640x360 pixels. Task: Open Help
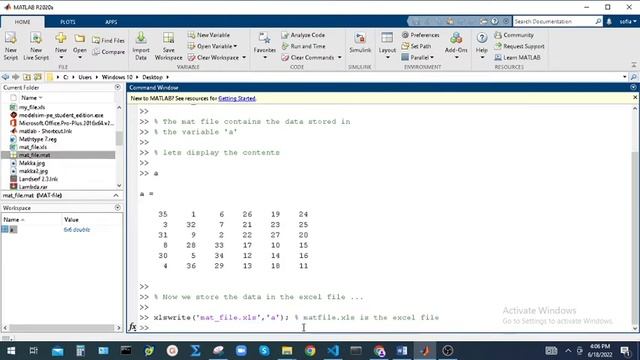(482, 46)
